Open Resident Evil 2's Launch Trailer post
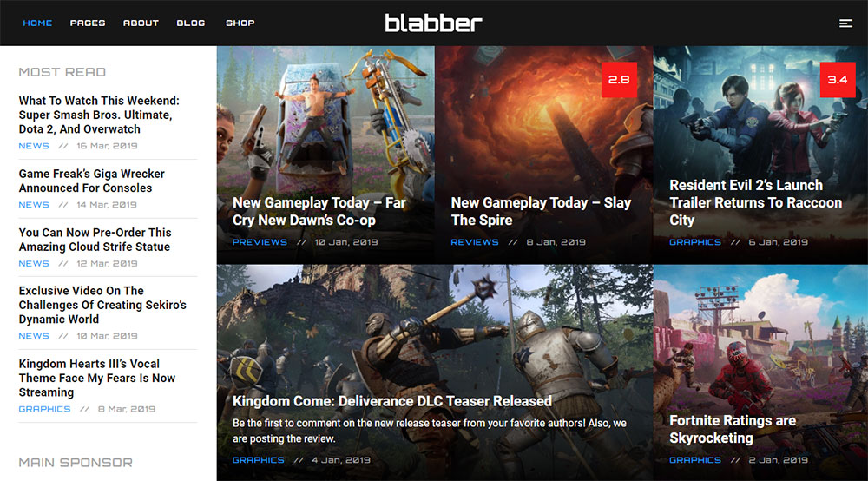This screenshot has height=481, width=868. tap(756, 202)
